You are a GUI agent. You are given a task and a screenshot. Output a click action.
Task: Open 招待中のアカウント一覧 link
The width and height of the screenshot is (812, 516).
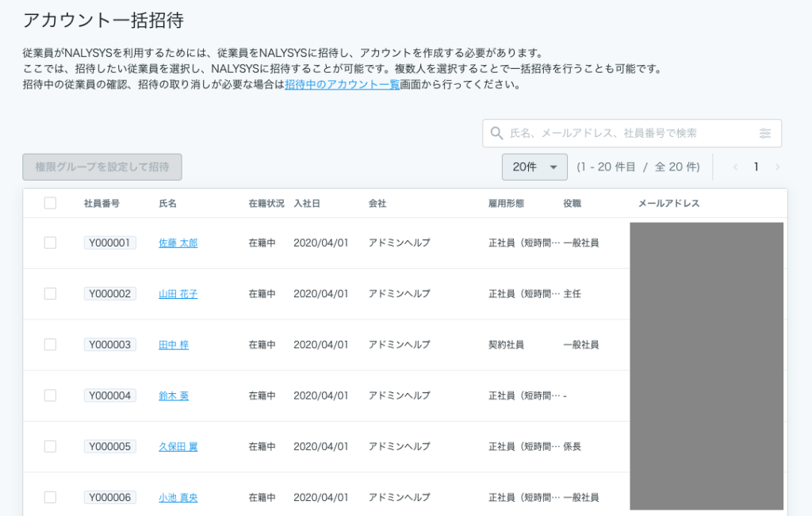point(343,84)
